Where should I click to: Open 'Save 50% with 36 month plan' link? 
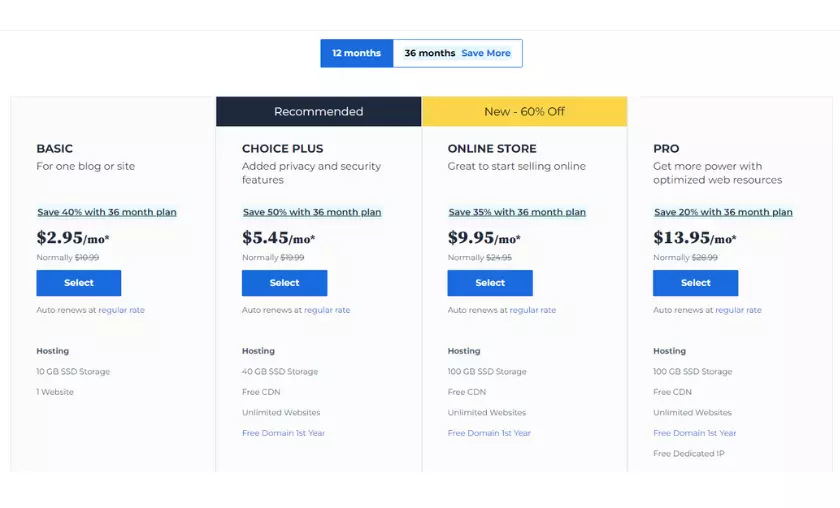312,212
